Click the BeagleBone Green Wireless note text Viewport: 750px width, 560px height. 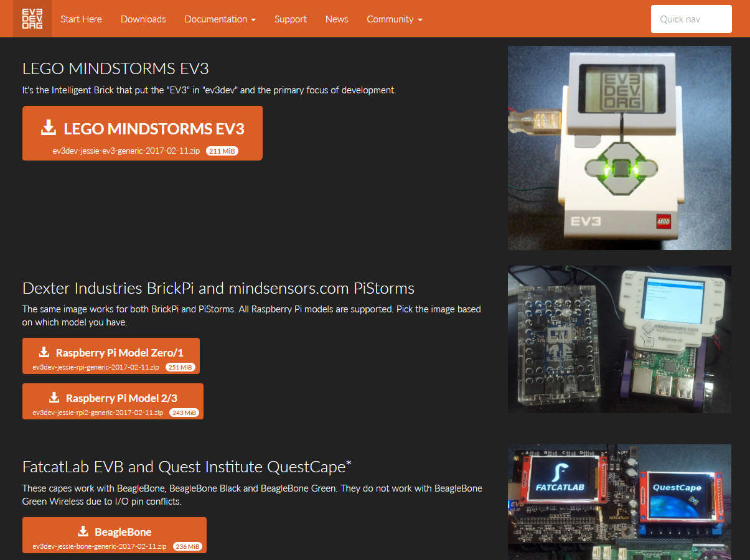click(x=252, y=495)
